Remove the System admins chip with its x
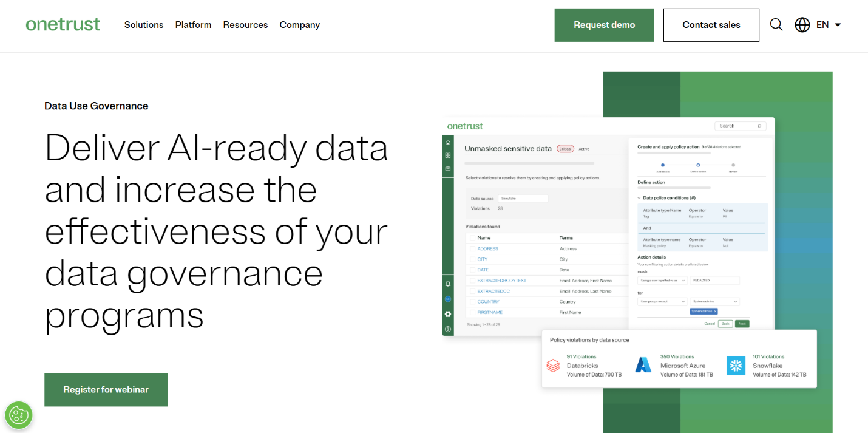Screen dimensions: 868x433 point(715,311)
